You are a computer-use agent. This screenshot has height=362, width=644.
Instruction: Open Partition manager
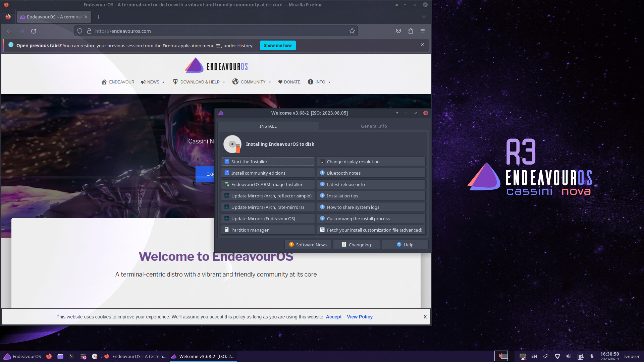pyautogui.click(x=268, y=230)
